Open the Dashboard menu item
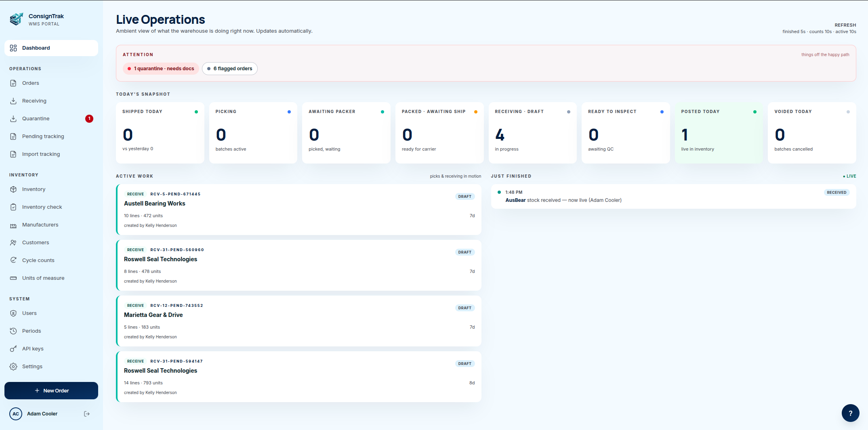 click(51, 48)
